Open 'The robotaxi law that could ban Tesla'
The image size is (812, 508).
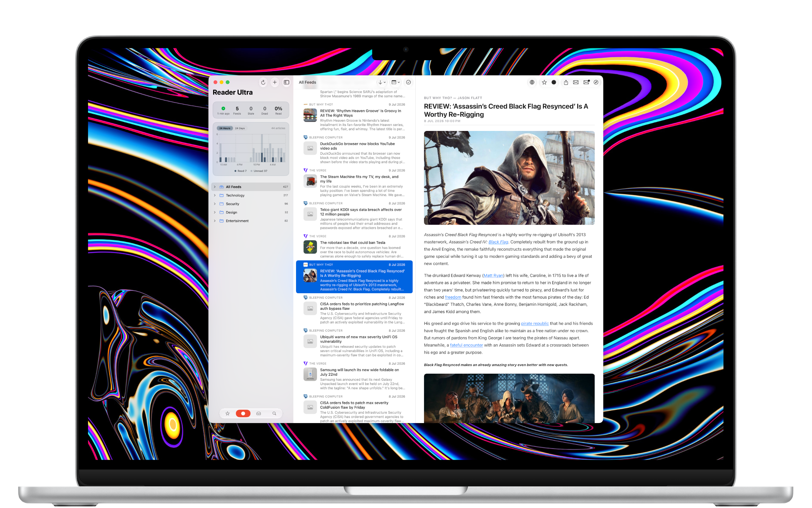(354, 246)
